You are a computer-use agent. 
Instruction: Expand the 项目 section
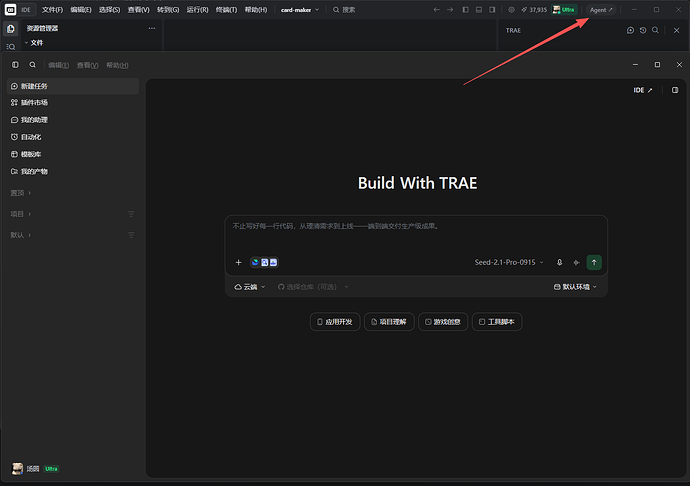point(21,214)
